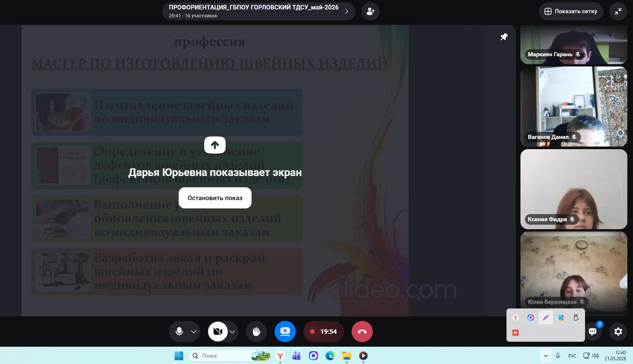
Task: Open the media player app from the taskbar
Action: (x=363, y=356)
